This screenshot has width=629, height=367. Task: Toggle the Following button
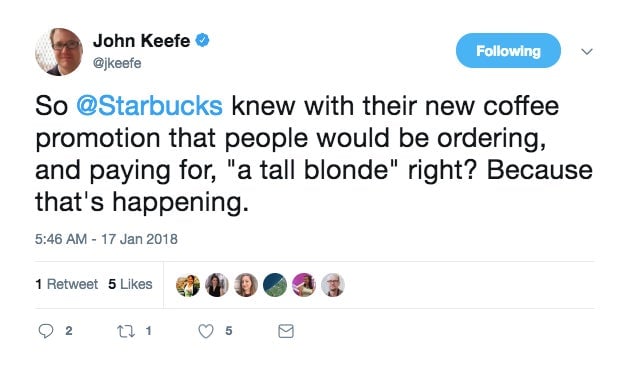(508, 51)
